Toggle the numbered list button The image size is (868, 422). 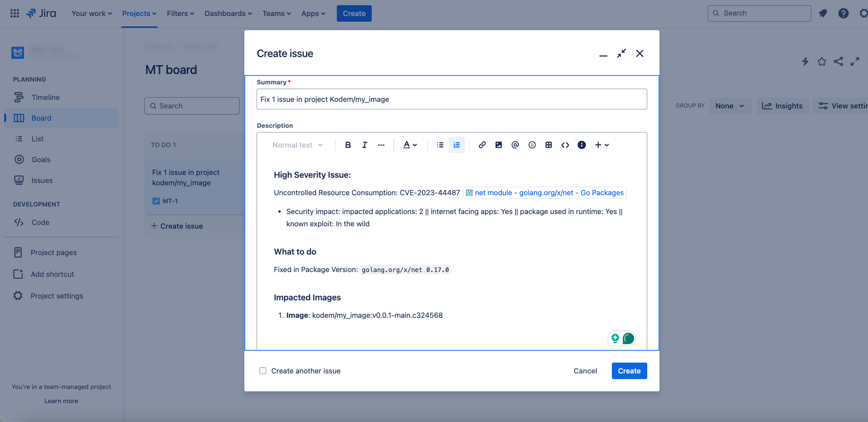[x=457, y=145]
